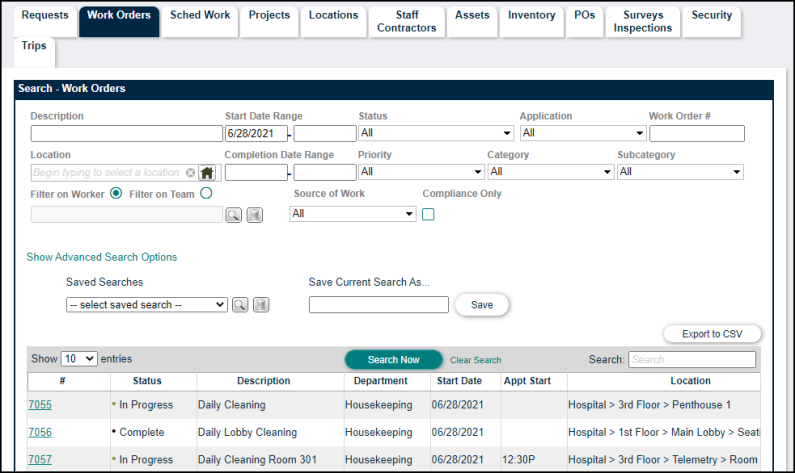Click the Completion Date Range end field
The width and height of the screenshot is (795, 473).
coord(324,172)
